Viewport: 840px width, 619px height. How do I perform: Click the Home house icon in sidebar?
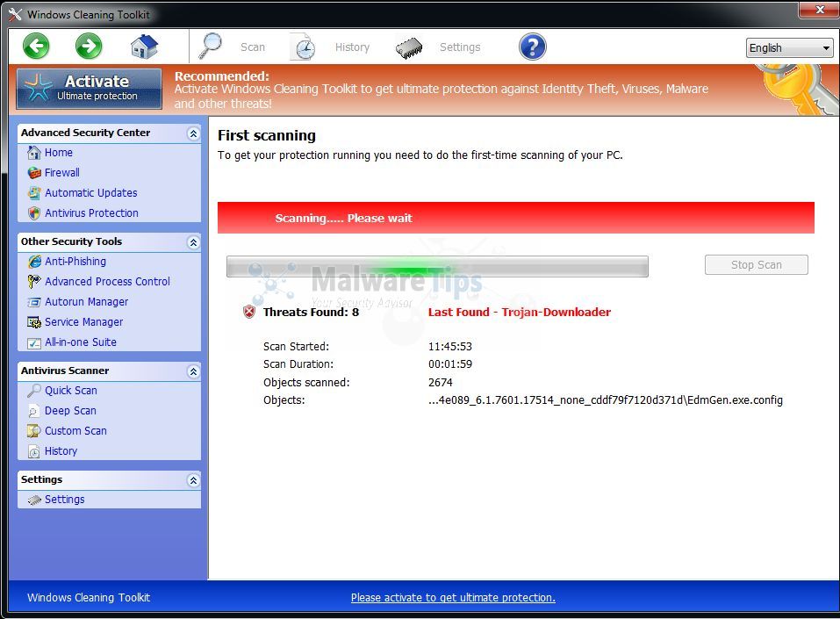[x=33, y=153]
